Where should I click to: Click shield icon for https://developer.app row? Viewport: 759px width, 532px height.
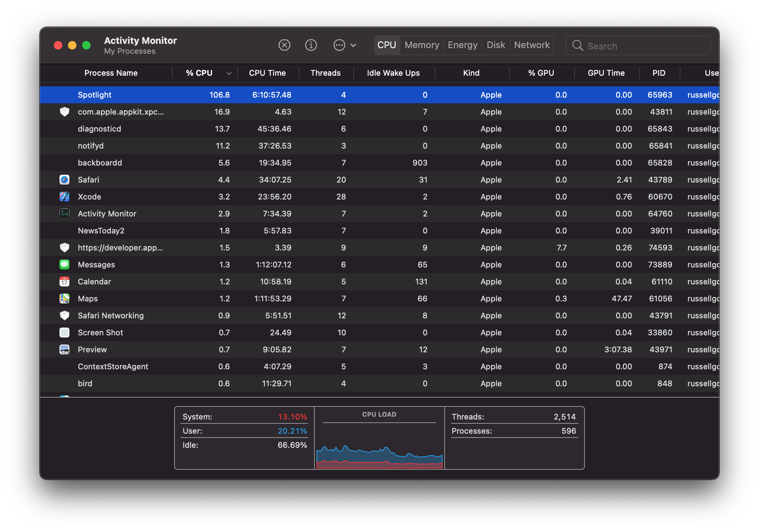(64, 248)
